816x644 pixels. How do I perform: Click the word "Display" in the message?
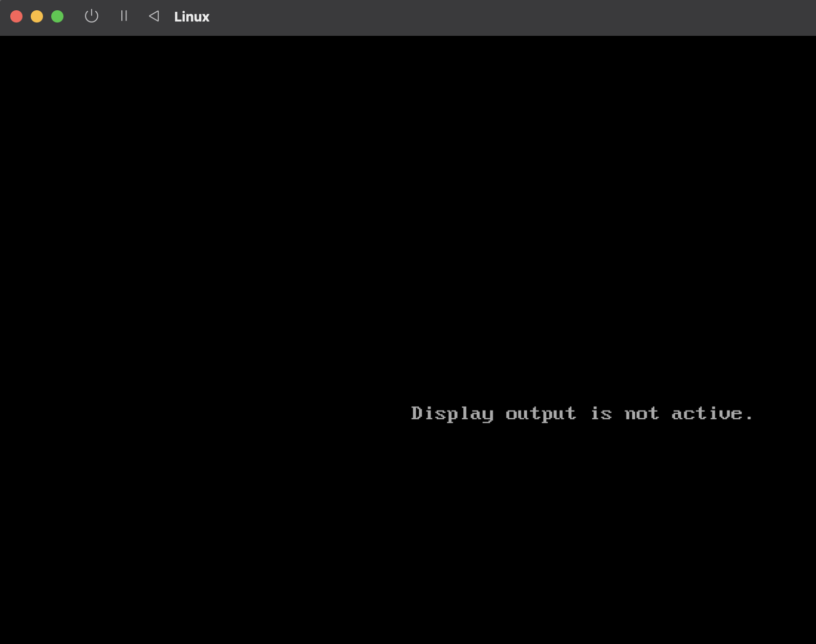[452, 414]
